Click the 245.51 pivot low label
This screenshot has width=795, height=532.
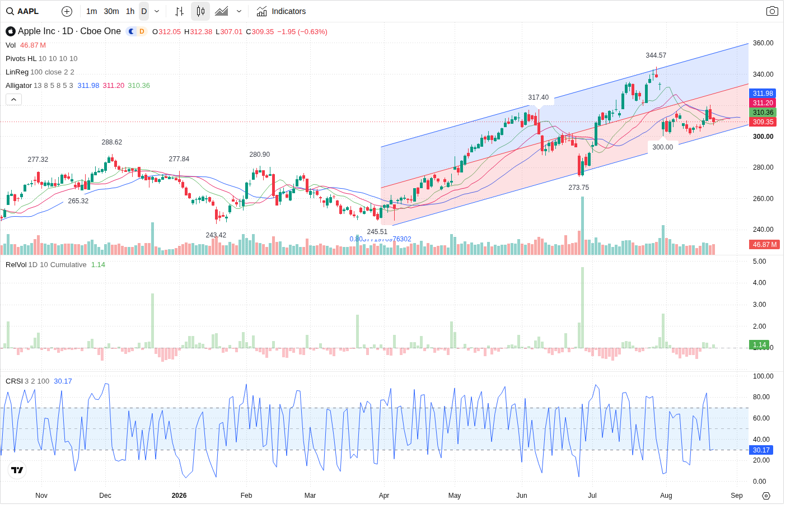point(377,232)
